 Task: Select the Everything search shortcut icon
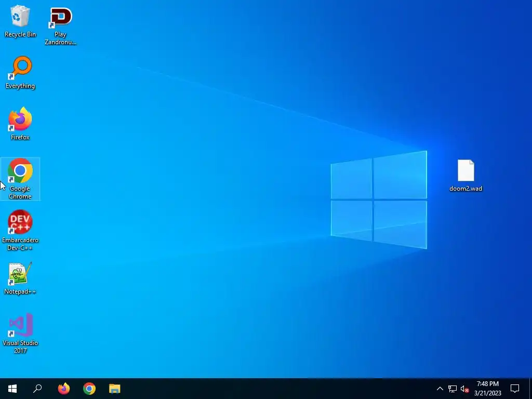20,73
